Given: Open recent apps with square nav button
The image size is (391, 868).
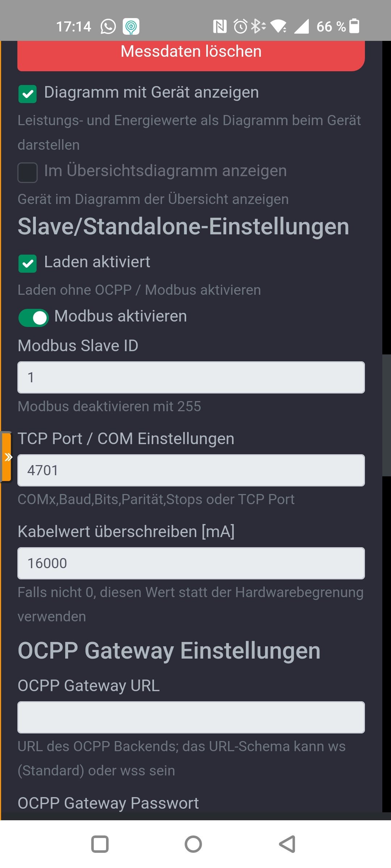Looking at the screenshot, I should coord(100,844).
